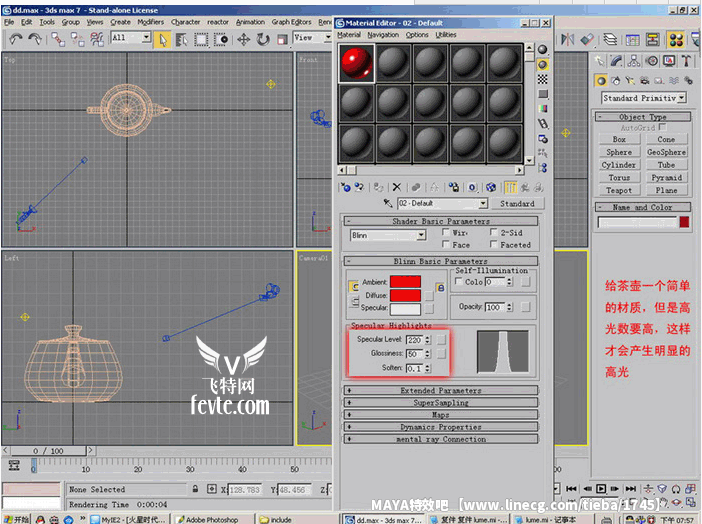Expand the mental ray Connection rollout
Viewport: 702px width, 524px height.
pos(441,439)
